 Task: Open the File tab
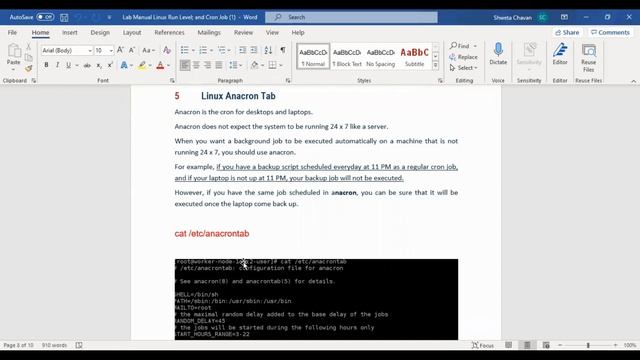point(12,32)
